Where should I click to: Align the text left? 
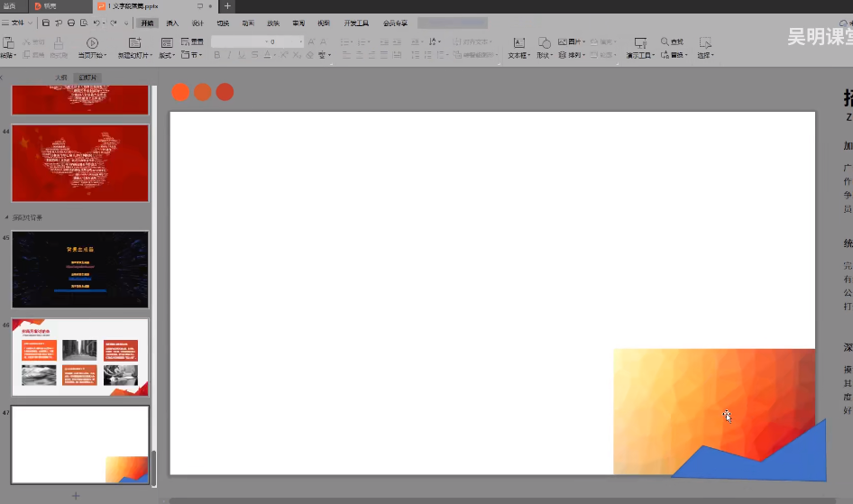click(346, 55)
